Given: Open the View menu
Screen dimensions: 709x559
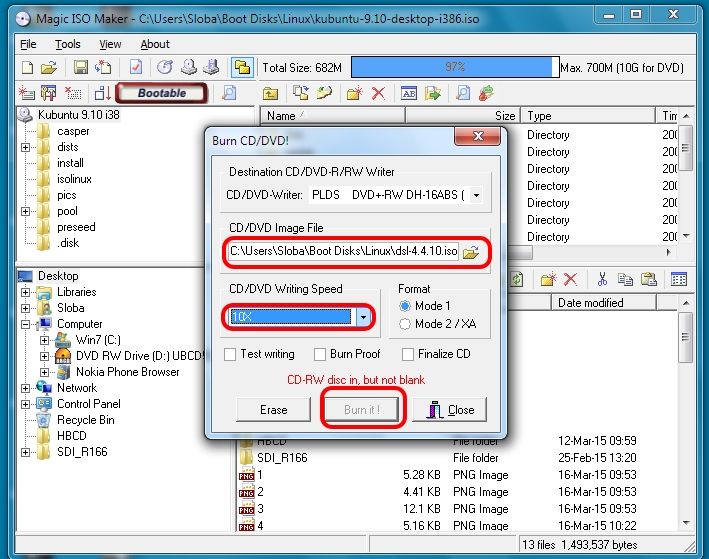Looking at the screenshot, I should tap(110, 44).
